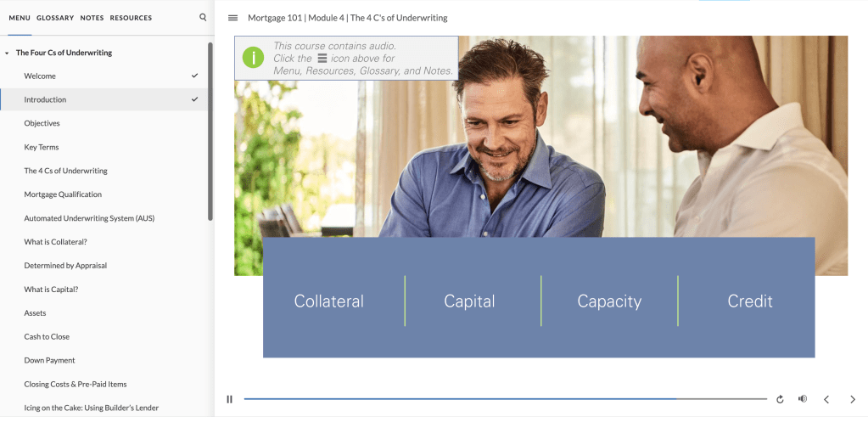This screenshot has width=868, height=422.
Task: Switch to the Resources tab
Action: coord(131,18)
